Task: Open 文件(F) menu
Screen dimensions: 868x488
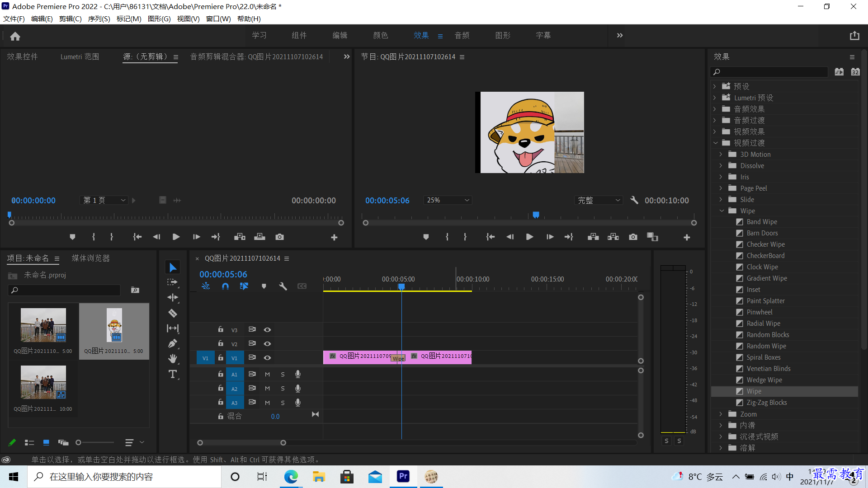Action: 14,19
